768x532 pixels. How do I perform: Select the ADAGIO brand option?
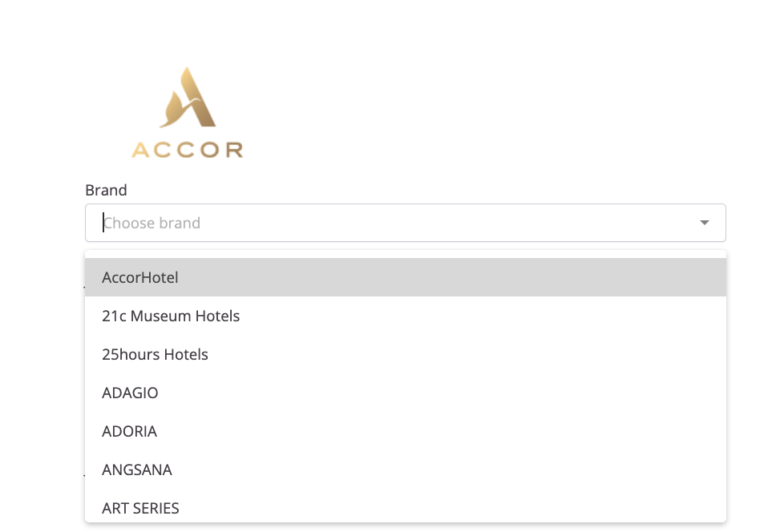[x=406, y=393]
